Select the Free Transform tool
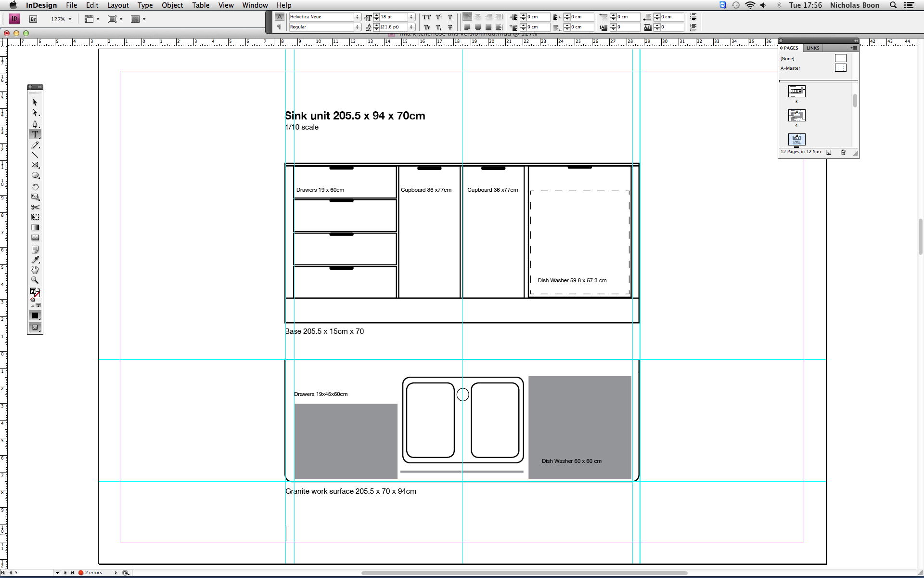The image size is (924, 578). [x=35, y=217]
